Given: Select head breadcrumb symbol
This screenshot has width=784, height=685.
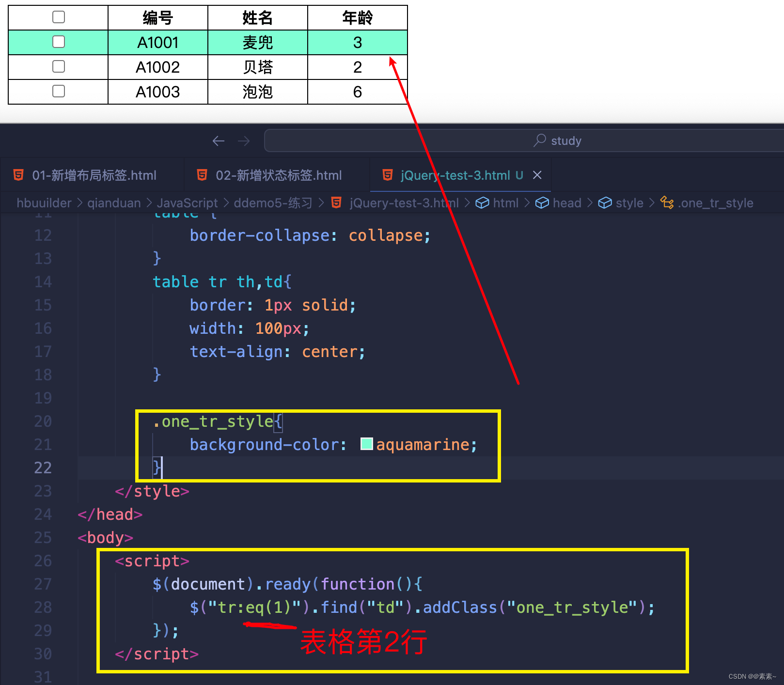Looking at the screenshot, I should coord(567,203).
